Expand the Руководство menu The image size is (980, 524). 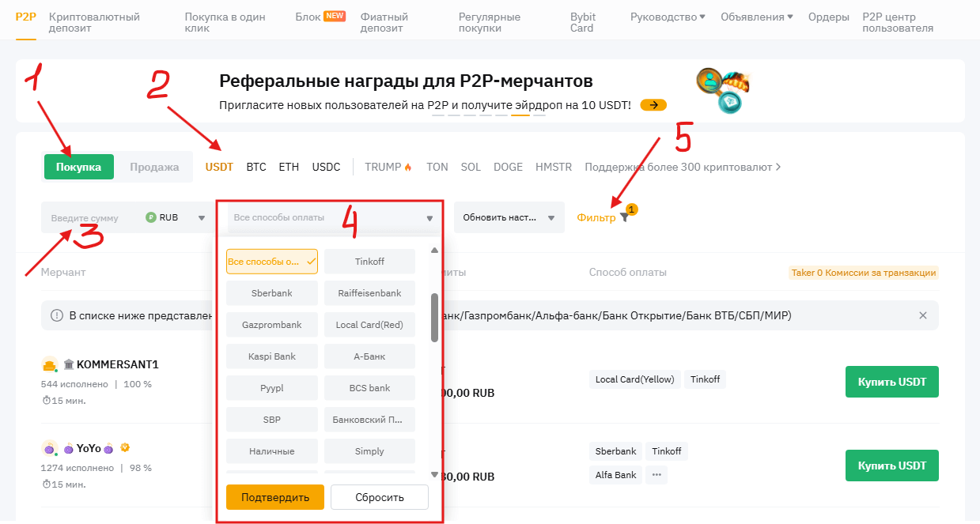pos(668,17)
